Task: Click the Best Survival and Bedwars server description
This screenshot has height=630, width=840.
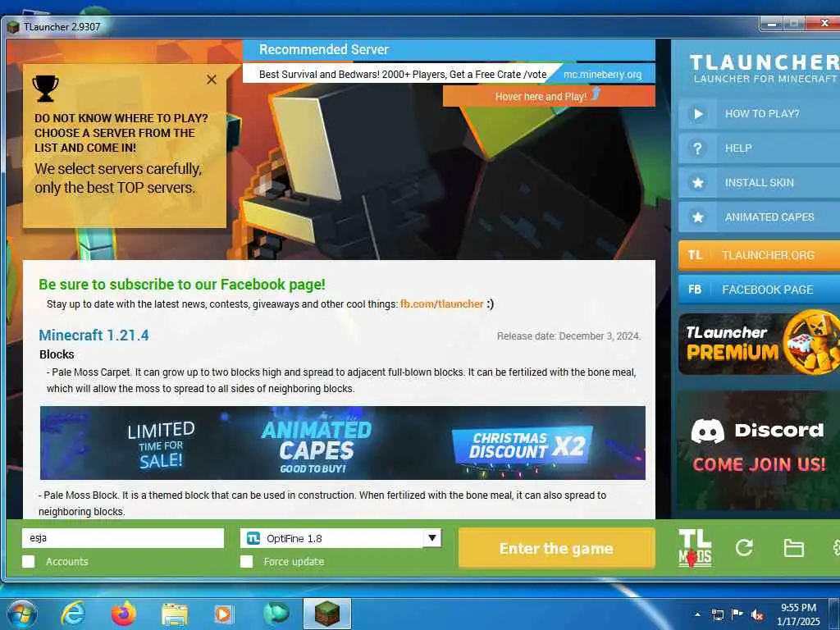Action: [x=403, y=75]
